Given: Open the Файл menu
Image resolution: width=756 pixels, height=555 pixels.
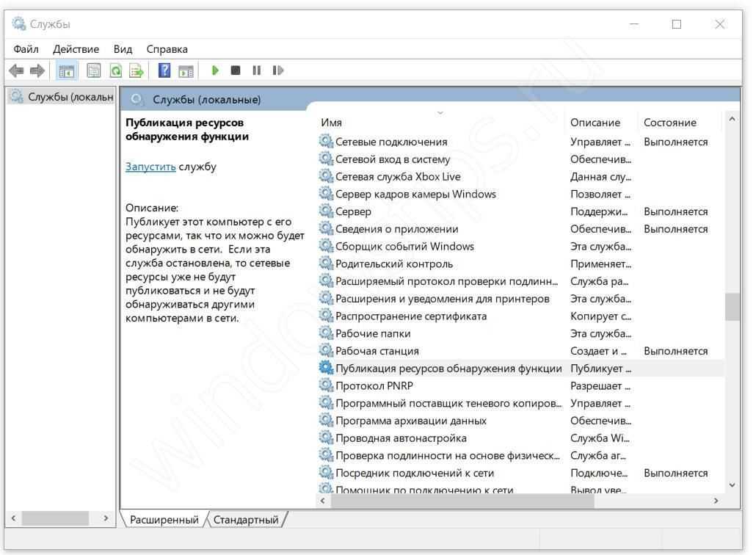Looking at the screenshot, I should click(x=26, y=49).
